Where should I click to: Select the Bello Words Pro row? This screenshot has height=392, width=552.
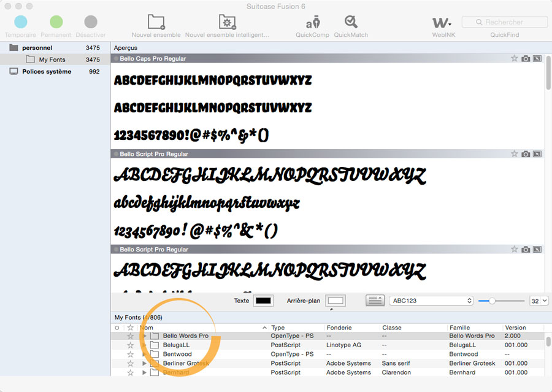pos(328,336)
